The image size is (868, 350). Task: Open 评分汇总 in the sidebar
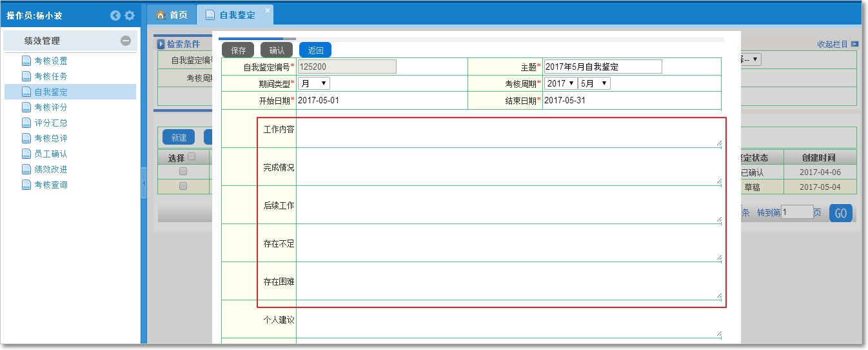51,123
